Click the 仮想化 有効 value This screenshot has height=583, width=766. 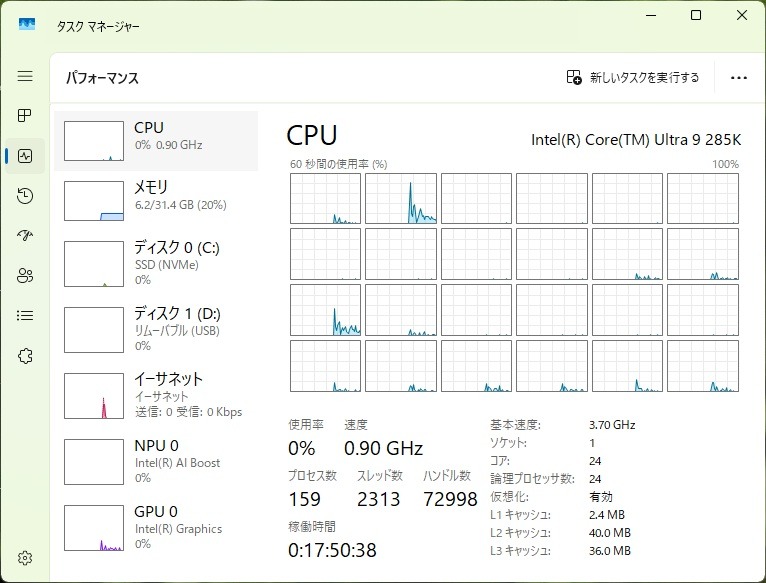pyautogui.click(x=600, y=497)
